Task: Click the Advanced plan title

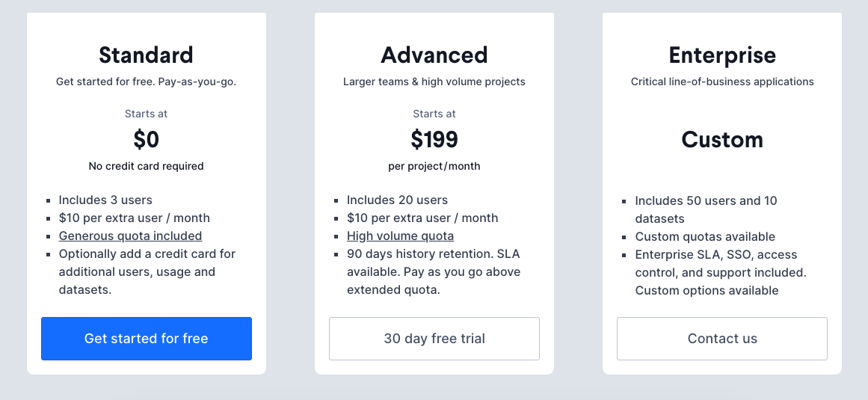Action: tap(434, 55)
